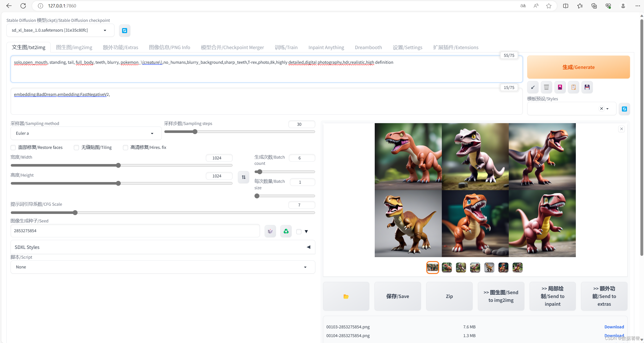Switch to the img2img tab
Screen dimensions: 644x343
click(x=74, y=47)
